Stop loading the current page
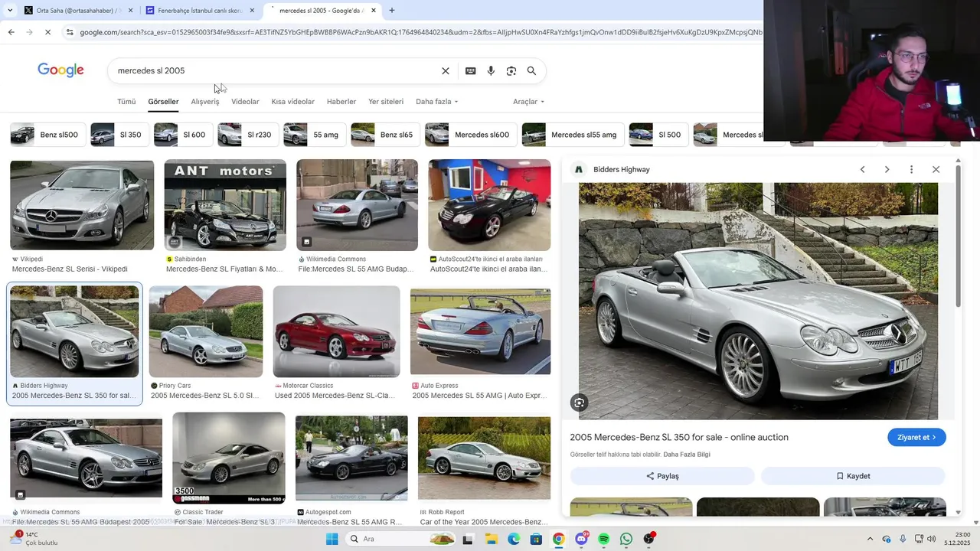This screenshot has height=551, width=980. pyautogui.click(x=47, y=32)
